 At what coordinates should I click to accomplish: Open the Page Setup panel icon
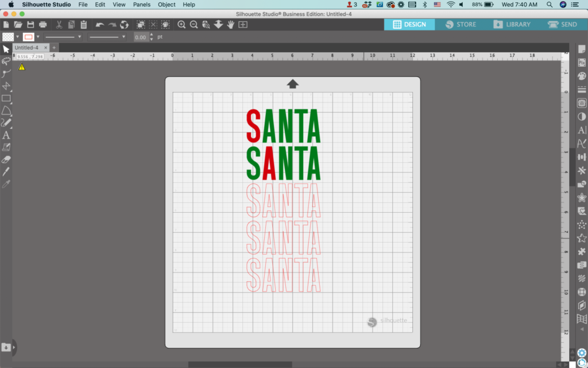pos(582,49)
